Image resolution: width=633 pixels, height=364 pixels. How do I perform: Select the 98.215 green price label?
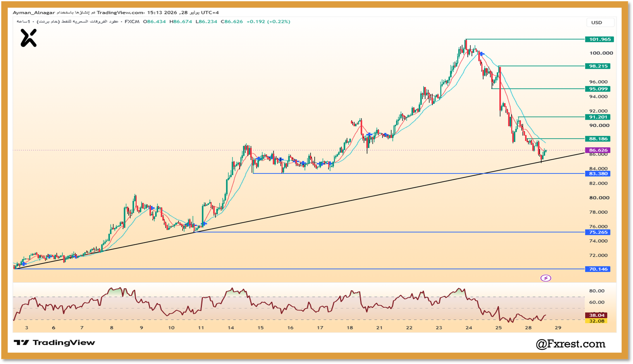(598, 66)
